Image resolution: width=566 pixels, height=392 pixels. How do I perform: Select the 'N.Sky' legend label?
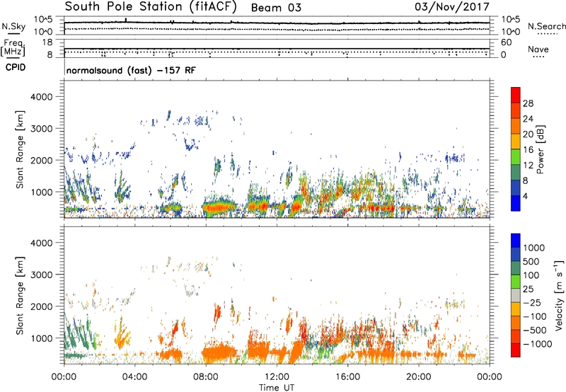[x=13, y=26]
